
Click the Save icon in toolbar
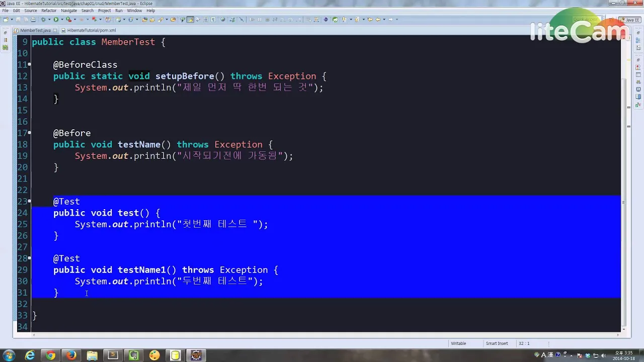click(x=18, y=20)
